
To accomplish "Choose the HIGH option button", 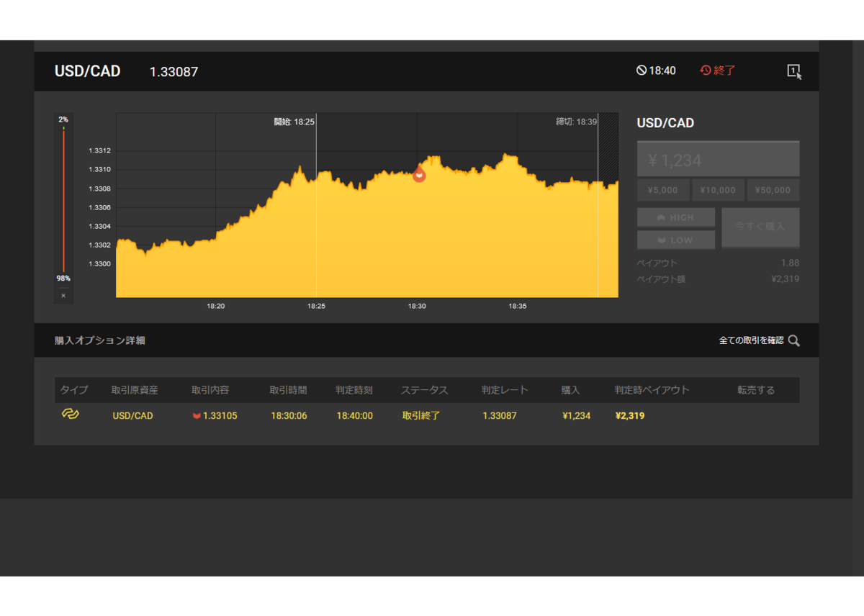I will pos(675,217).
